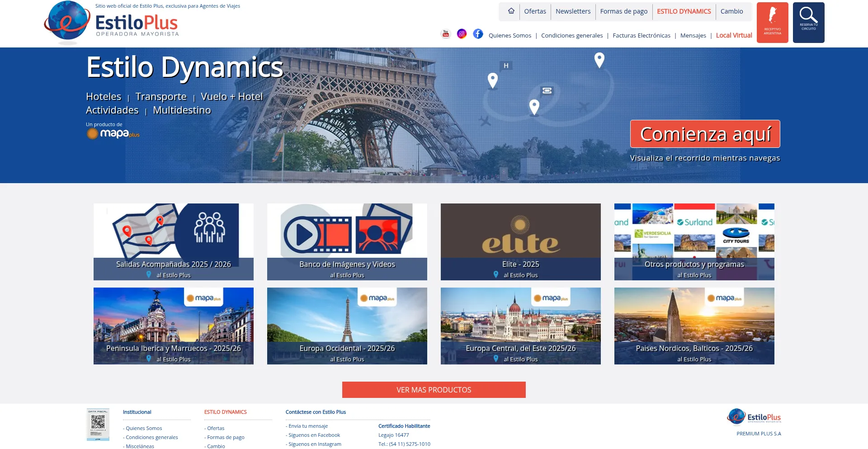Open the Local Virtual link

[734, 35]
